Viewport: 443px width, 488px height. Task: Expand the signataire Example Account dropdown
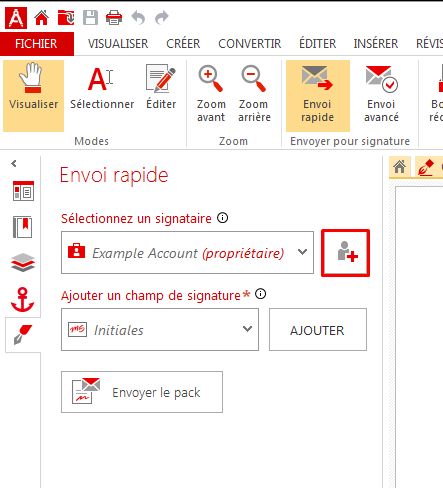(x=187, y=253)
